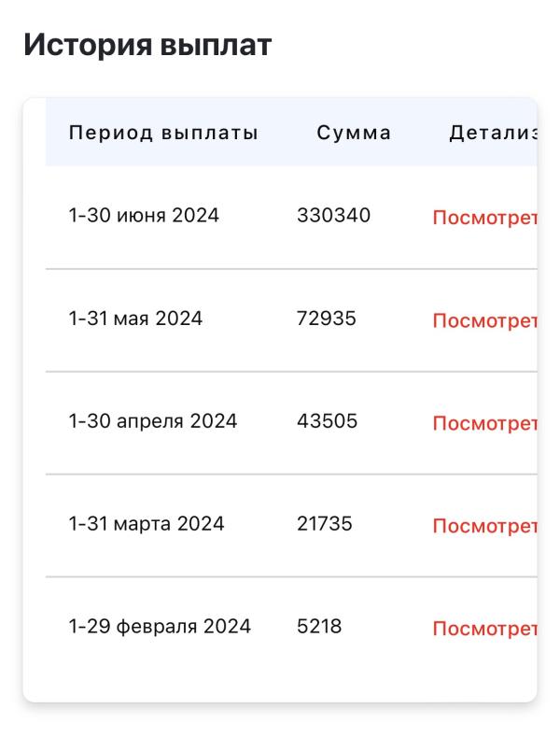Click the amount 21735
560x737 pixels.
coord(324,523)
